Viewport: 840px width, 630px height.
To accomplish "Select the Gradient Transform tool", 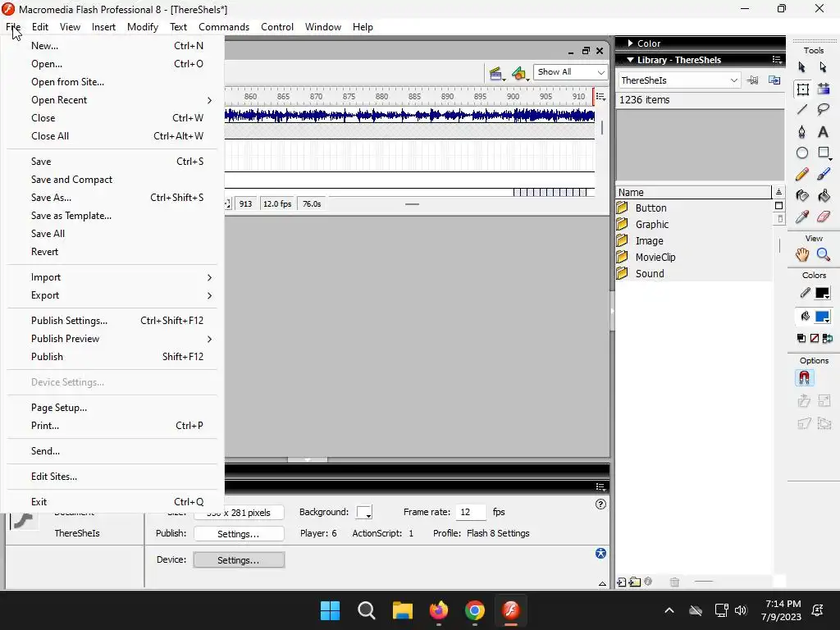I will click(824, 89).
